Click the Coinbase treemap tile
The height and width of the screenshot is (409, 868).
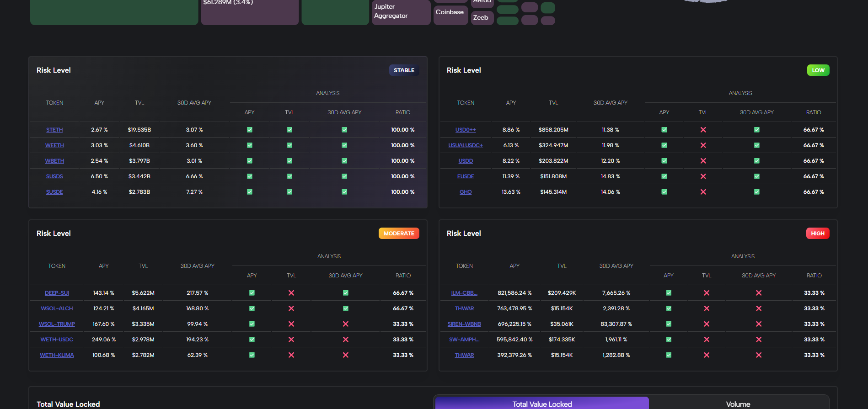450,13
